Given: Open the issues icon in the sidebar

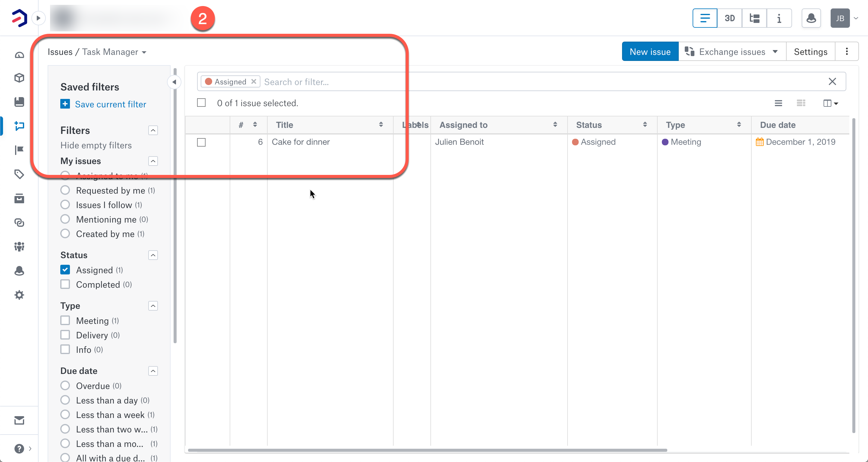Looking at the screenshot, I should click(19, 126).
